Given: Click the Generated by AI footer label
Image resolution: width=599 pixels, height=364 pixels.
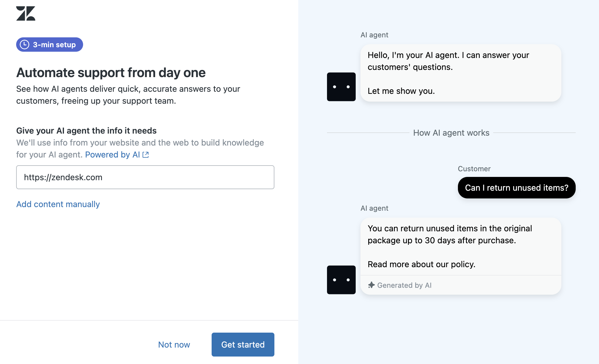Looking at the screenshot, I should 404,285.
